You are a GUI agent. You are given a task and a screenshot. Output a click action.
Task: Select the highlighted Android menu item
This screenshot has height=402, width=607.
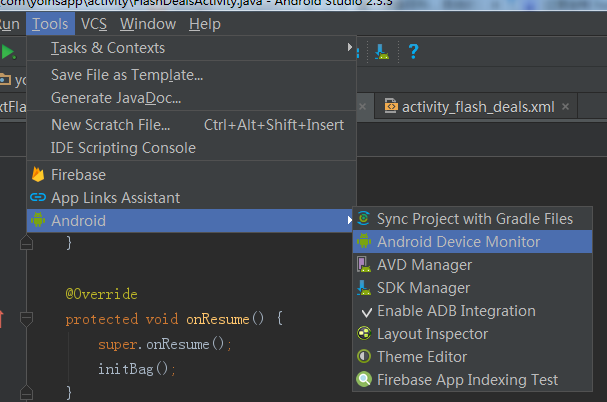(191, 221)
